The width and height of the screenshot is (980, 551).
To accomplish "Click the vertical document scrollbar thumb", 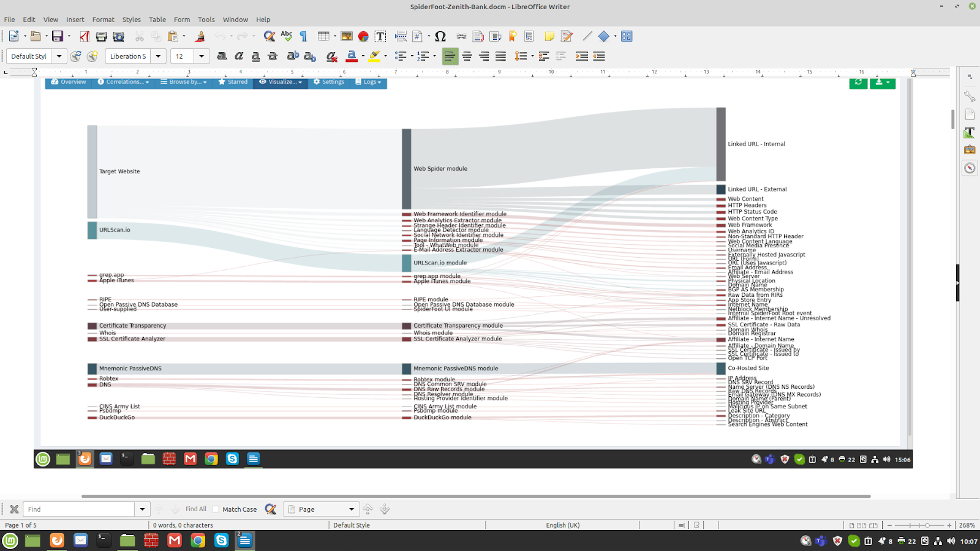I will click(x=953, y=119).
